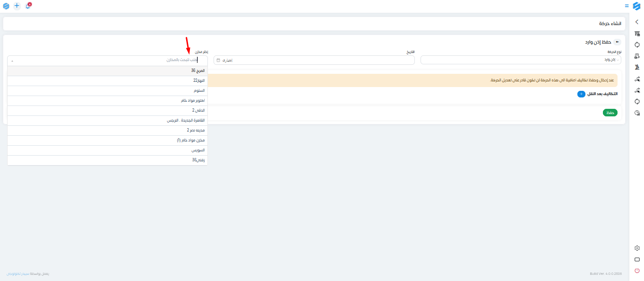Open the settings gear icon
This screenshot has height=281, width=644.
(x=637, y=248)
